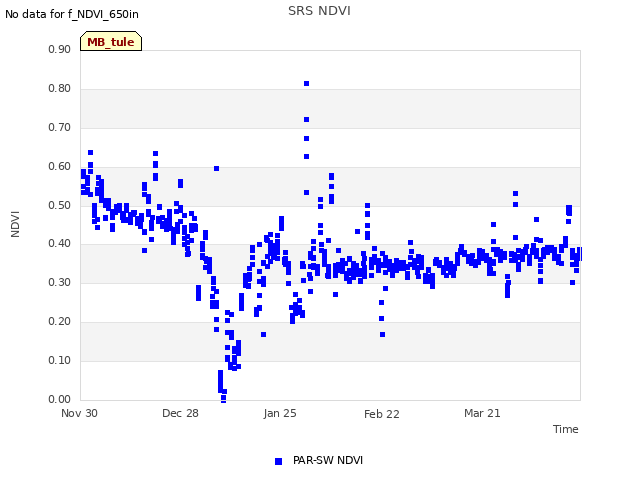Select the PAR-SW NDVI legend label
640x480 pixels.
(328, 460)
